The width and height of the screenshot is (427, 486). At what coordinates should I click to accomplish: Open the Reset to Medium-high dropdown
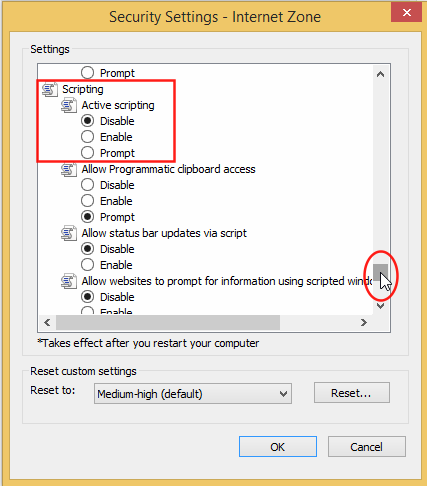pyautogui.click(x=193, y=394)
